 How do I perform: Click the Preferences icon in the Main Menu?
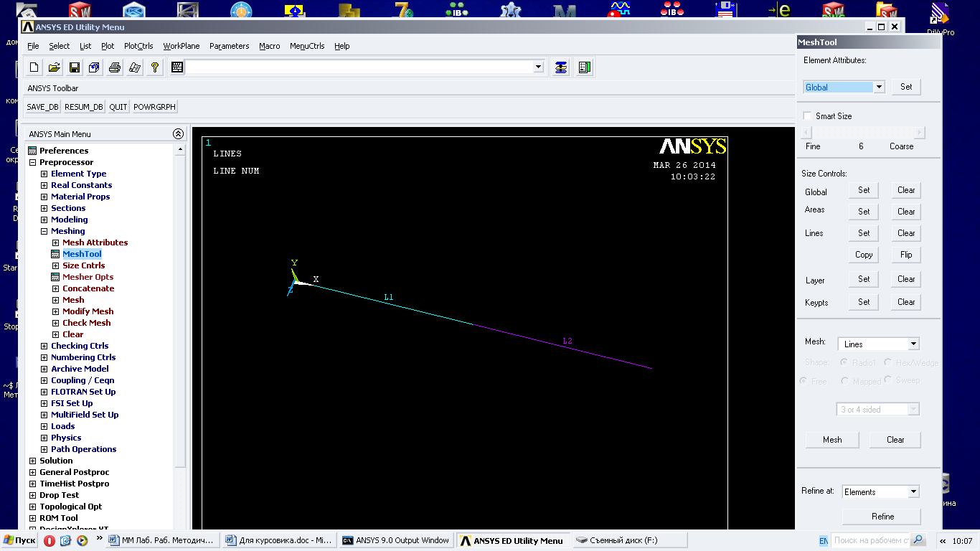(32, 151)
